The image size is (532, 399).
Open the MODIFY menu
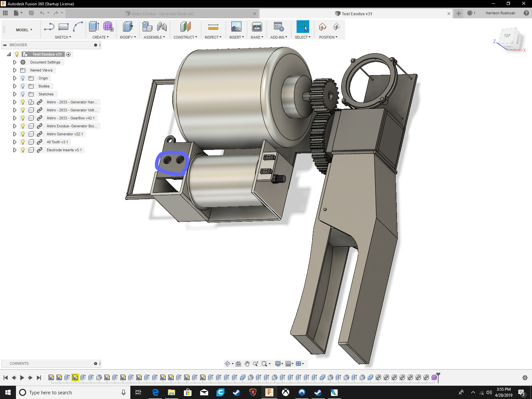click(x=128, y=37)
